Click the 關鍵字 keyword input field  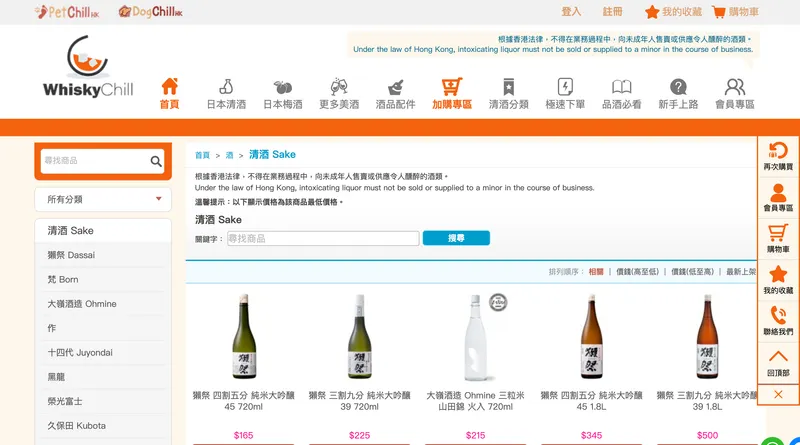[323, 238]
